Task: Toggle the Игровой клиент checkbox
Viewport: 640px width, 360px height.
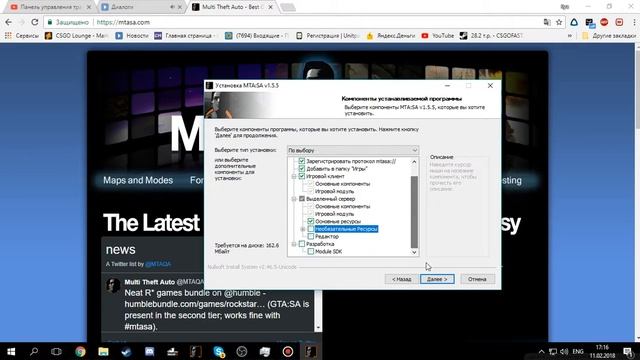Action: 302,176
